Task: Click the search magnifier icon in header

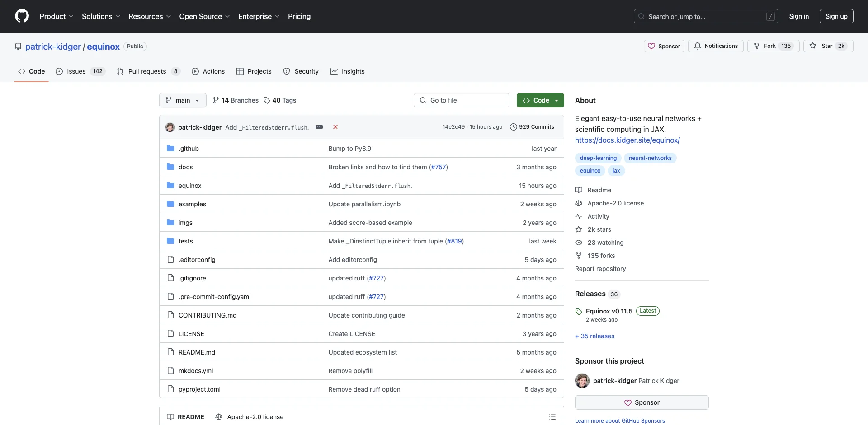Action: click(641, 16)
